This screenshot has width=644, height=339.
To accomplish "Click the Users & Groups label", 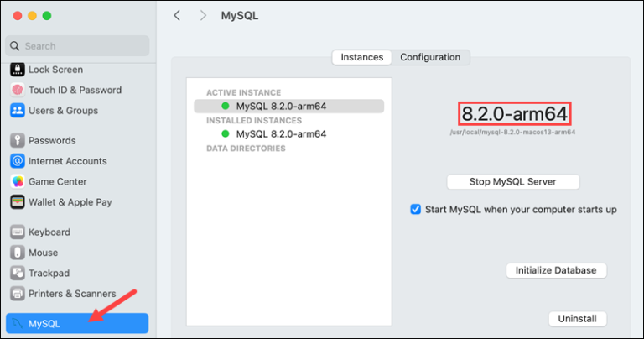I will pyautogui.click(x=63, y=111).
